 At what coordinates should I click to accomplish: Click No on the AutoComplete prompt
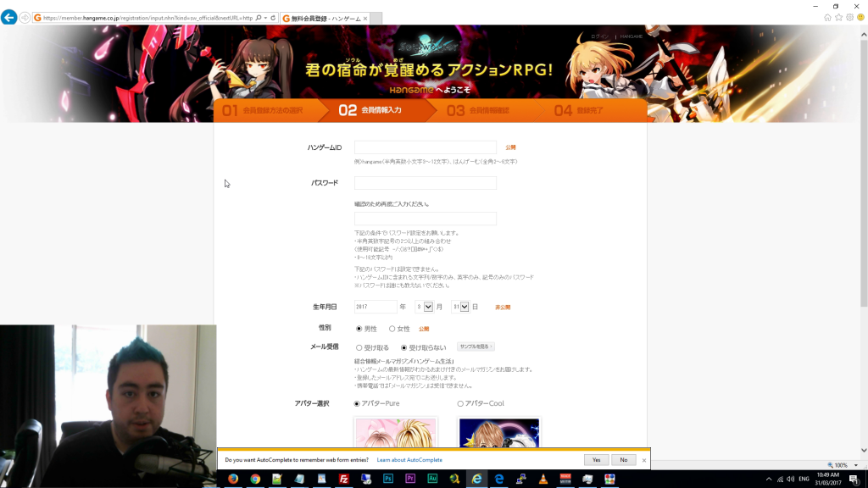click(623, 460)
